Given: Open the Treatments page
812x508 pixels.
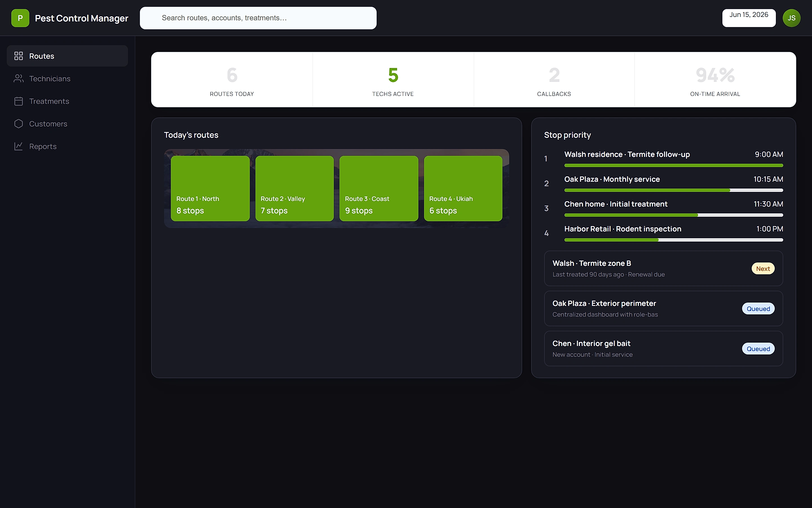Looking at the screenshot, I should [x=67, y=101].
